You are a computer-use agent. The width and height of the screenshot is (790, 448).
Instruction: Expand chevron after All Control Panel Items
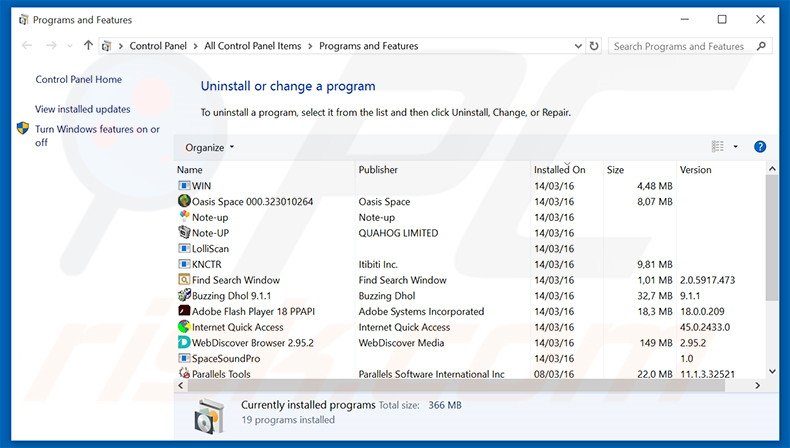[x=310, y=46]
